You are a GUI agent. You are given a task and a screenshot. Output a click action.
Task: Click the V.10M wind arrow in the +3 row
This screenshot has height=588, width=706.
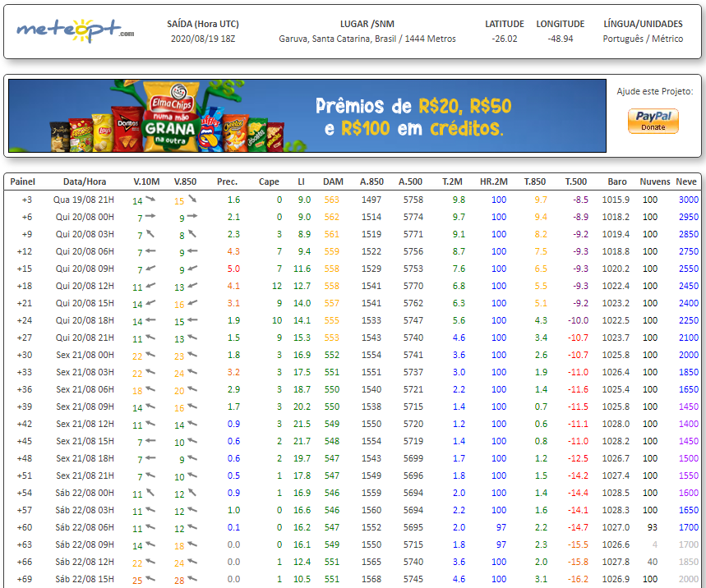(151, 200)
